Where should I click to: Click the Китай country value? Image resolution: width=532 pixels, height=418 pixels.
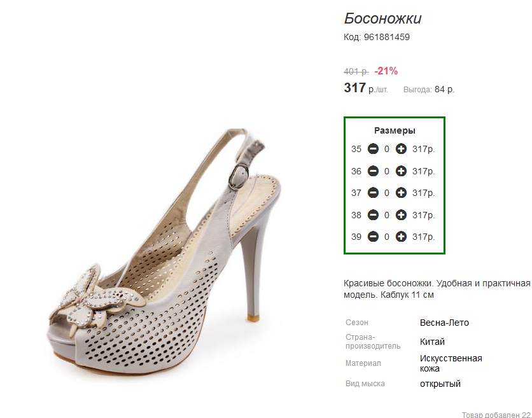coord(432,342)
